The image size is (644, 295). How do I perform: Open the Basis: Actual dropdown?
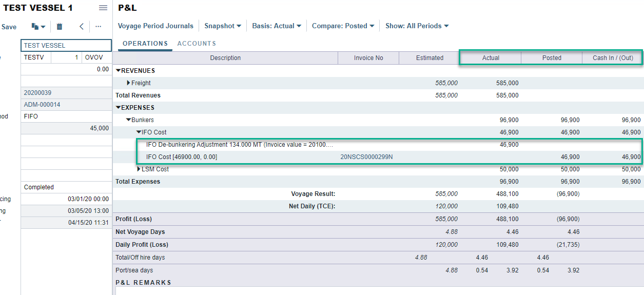tap(277, 26)
